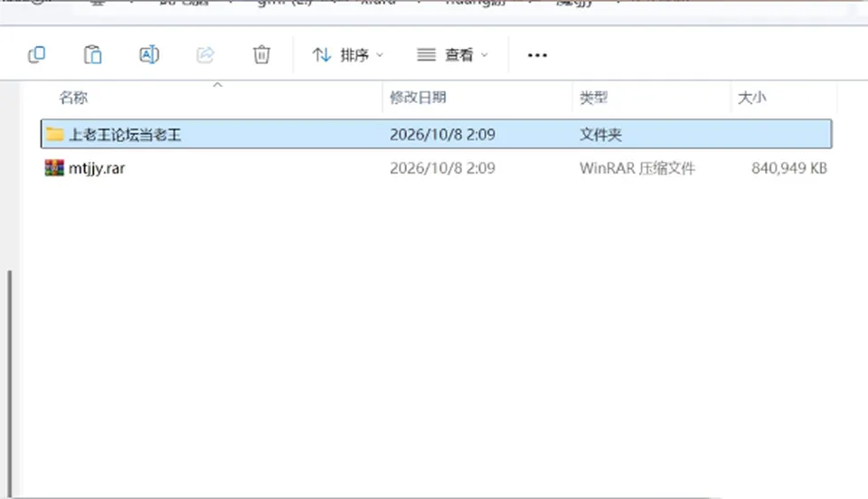Click the Share icon in toolbar
Image resolution: width=868 pixels, height=499 pixels.
click(205, 55)
